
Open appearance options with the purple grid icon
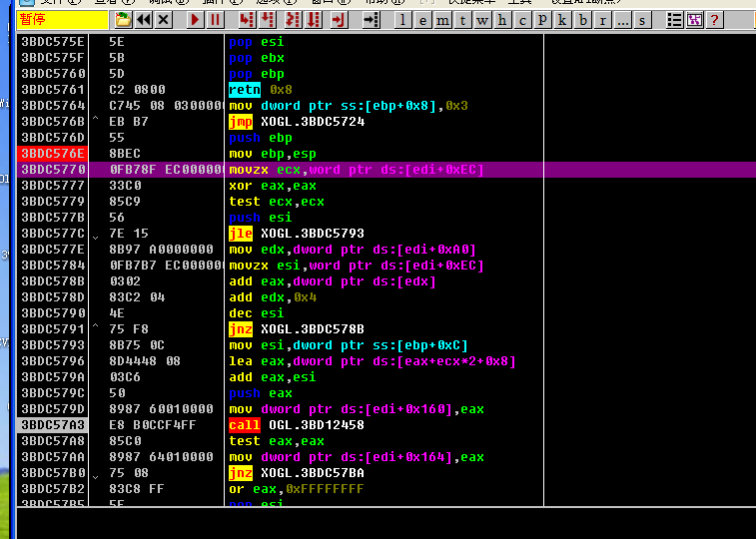click(x=695, y=20)
